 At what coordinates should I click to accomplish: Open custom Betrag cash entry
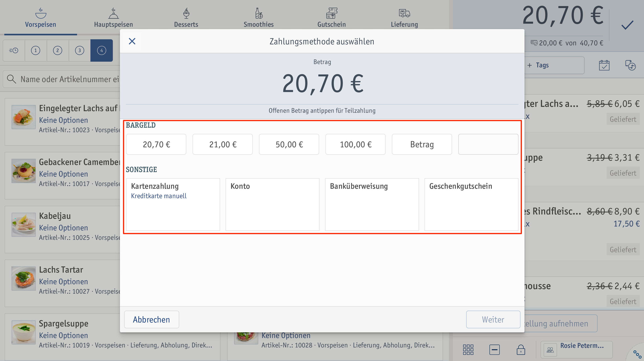422,144
